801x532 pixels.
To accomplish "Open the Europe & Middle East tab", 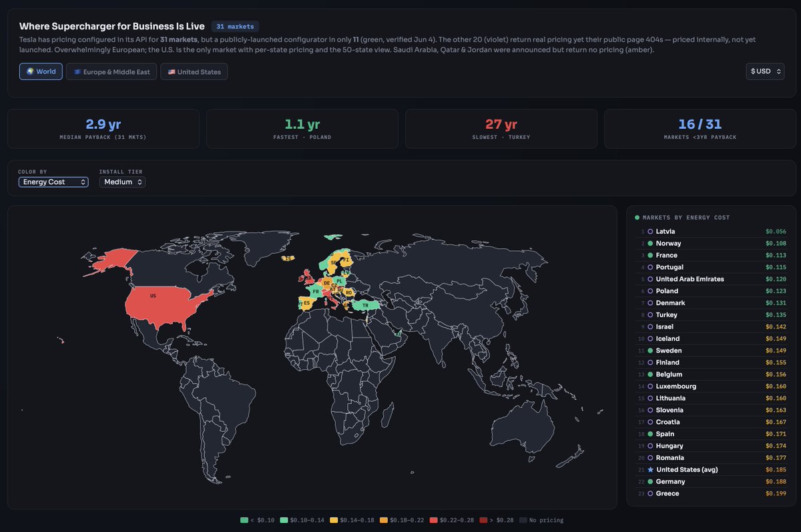I will click(x=111, y=71).
